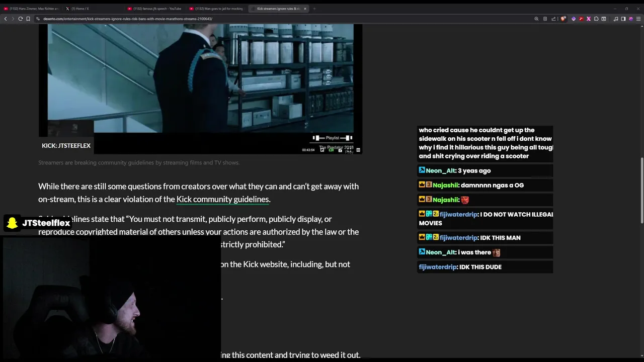The height and width of the screenshot is (362, 644).
Task: Click the 00:43:54 timestamp in the image
Action: point(308,150)
